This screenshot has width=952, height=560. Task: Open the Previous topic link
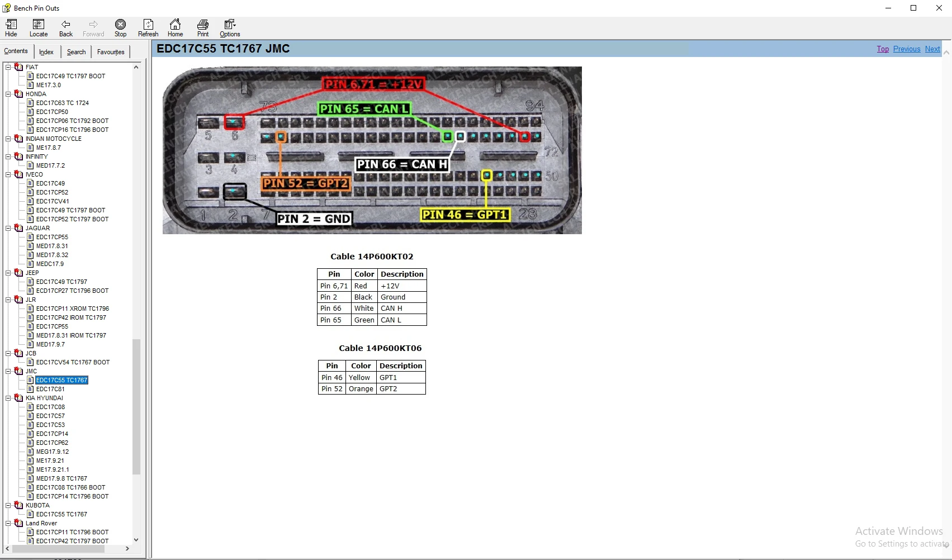pos(906,49)
